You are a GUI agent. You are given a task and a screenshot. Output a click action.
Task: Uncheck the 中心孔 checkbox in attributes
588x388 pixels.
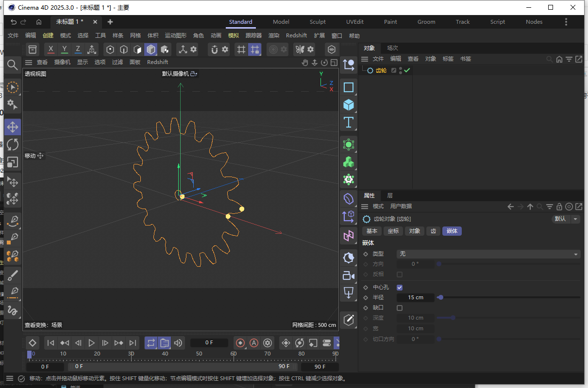(399, 287)
